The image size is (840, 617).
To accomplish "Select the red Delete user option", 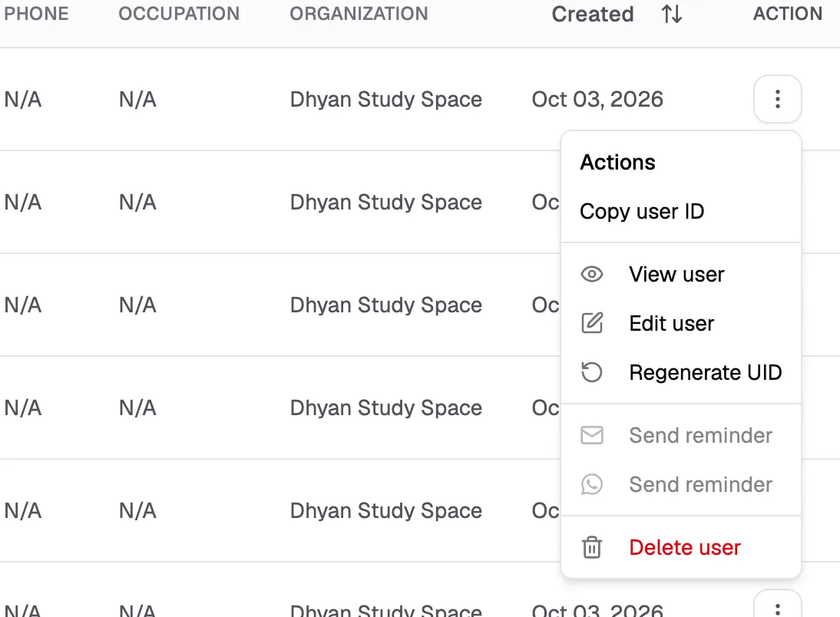I will click(x=681, y=547).
